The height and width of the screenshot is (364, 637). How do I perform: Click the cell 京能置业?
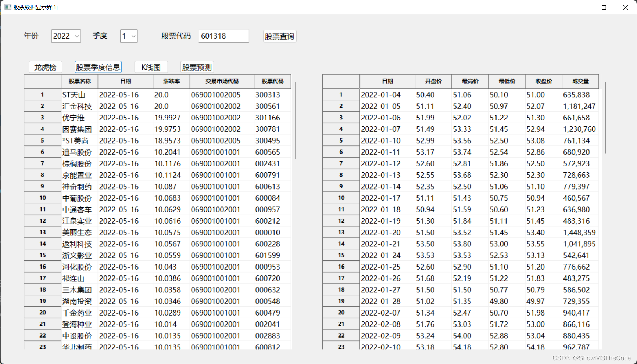[79, 175]
